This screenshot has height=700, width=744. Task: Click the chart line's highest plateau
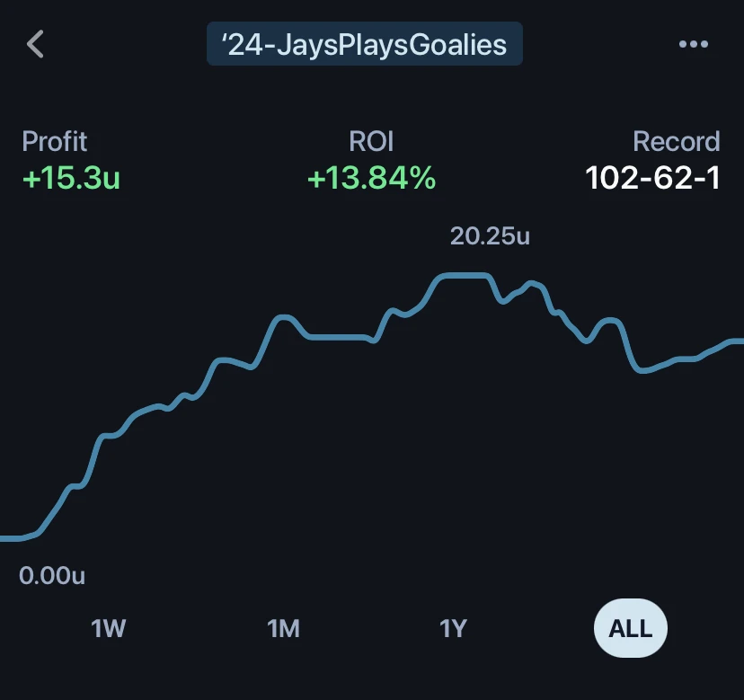pos(464,275)
